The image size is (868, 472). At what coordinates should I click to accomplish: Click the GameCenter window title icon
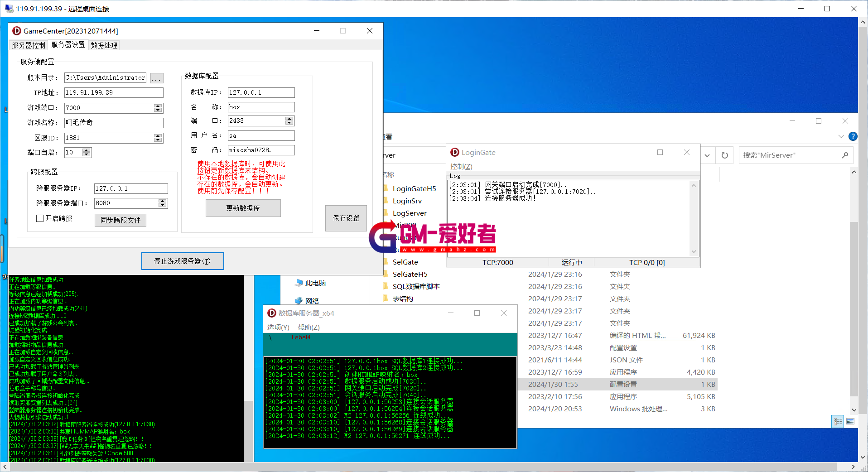click(17, 31)
